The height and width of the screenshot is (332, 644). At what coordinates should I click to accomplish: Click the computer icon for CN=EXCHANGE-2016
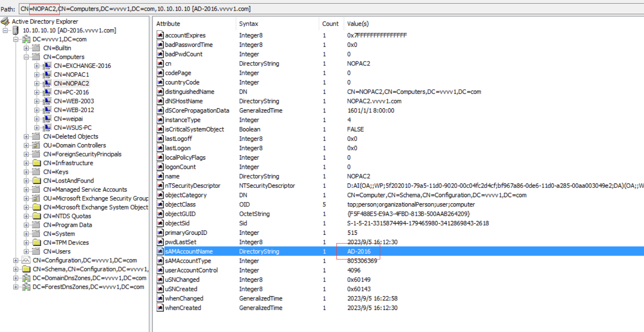tap(47, 66)
